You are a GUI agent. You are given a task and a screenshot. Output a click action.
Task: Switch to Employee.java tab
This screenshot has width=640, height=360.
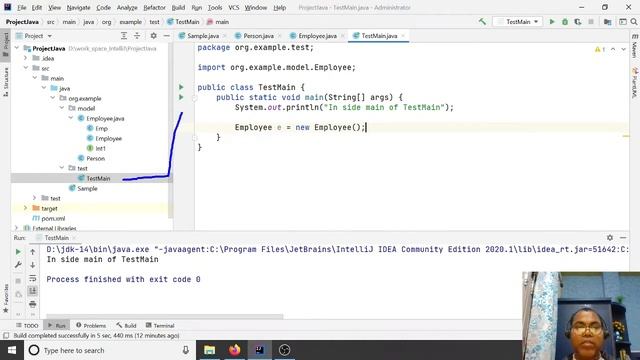coord(318,36)
